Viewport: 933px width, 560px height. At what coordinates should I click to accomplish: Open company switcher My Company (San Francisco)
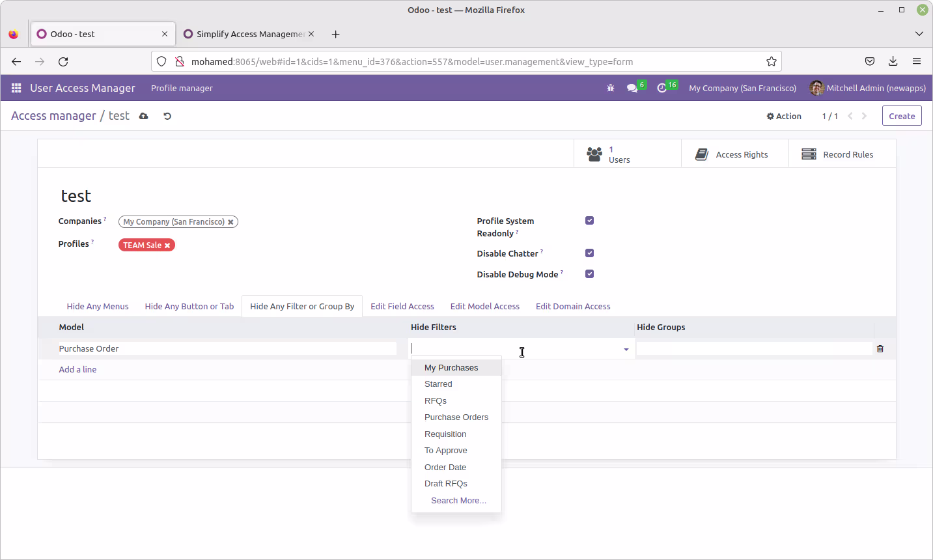coord(743,88)
